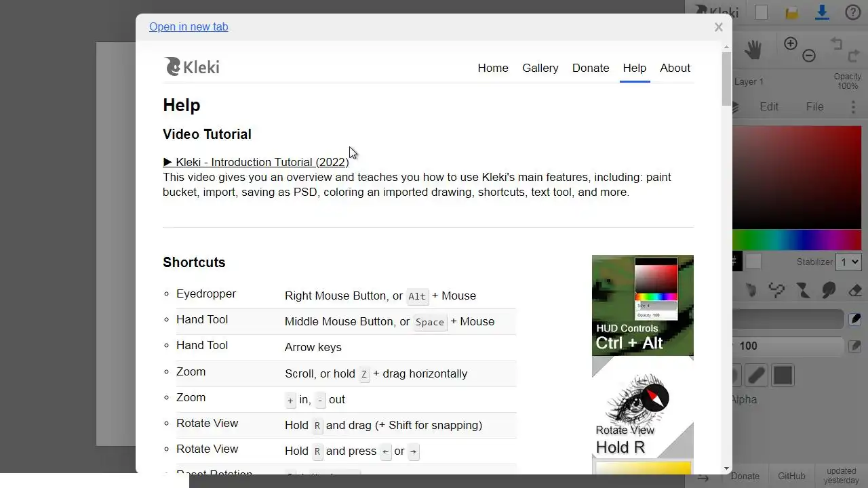Click the scrollbar down arrow in Help dialog
The height and width of the screenshot is (488, 868).
[726, 468]
